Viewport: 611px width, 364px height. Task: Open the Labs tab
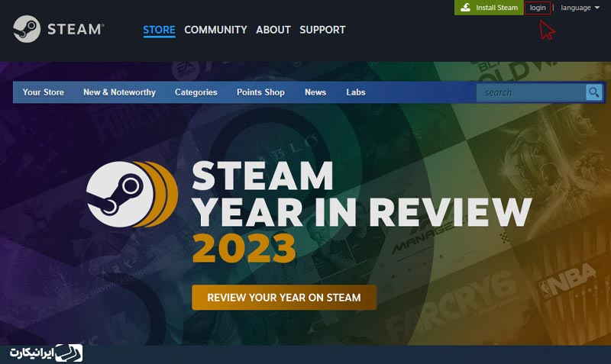pyautogui.click(x=356, y=92)
